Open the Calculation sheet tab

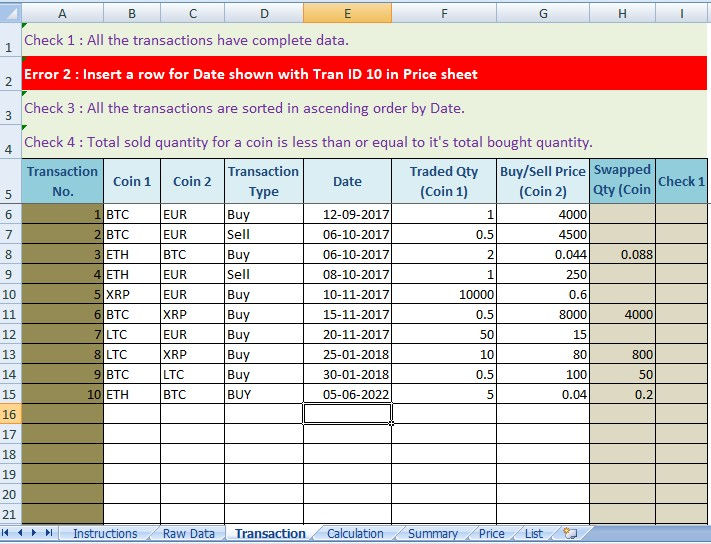(x=355, y=534)
